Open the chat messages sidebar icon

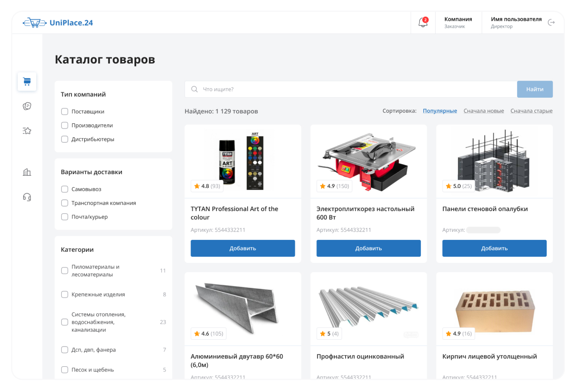click(27, 106)
